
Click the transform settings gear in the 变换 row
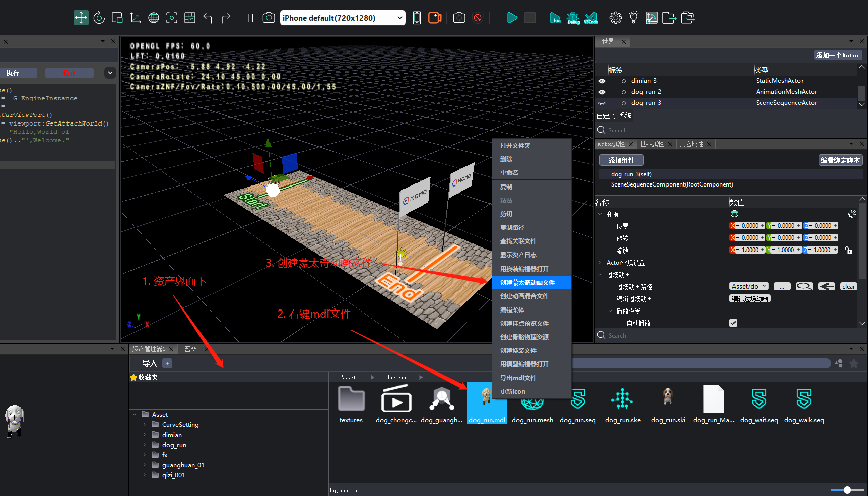click(x=852, y=214)
